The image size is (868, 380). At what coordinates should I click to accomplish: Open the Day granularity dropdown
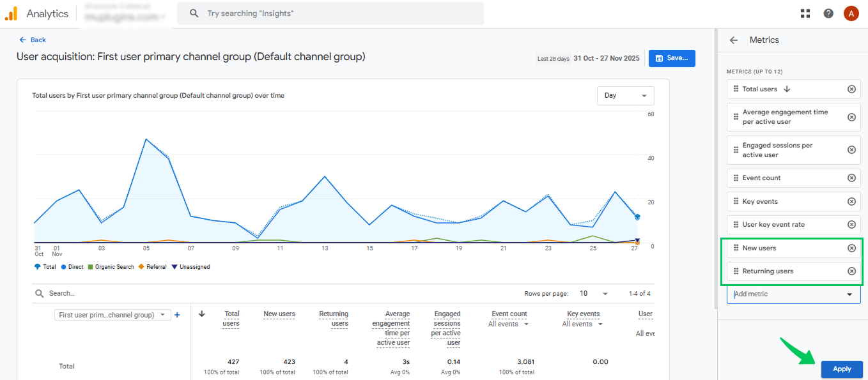625,96
